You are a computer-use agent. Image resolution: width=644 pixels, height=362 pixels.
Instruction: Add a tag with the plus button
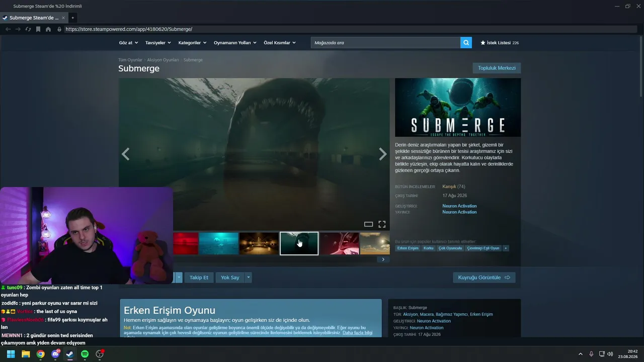pos(506,248)
